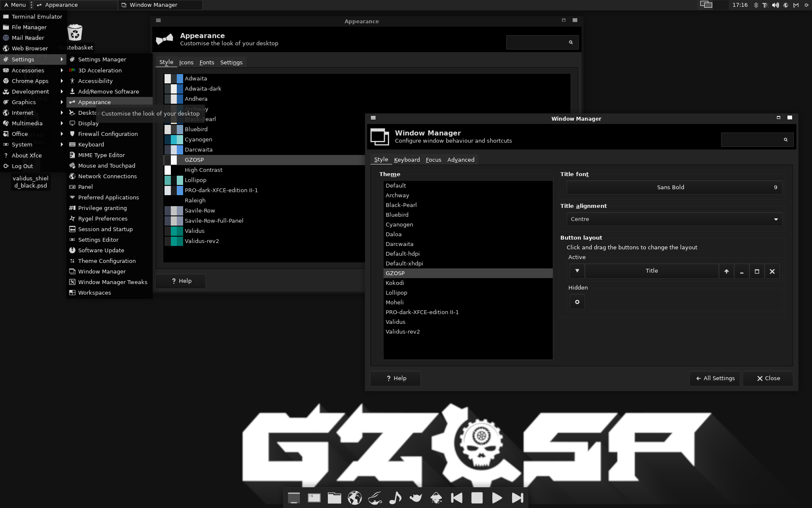The width and height of the screenshot is (812, 508).
Task: Launch web browser globe icon in dock
Action: (355, 498)
